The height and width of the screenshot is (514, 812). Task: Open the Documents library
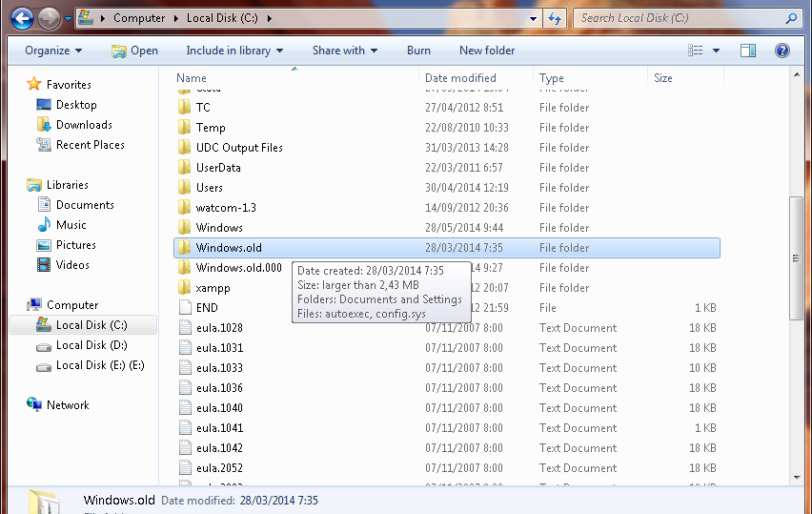click(85, 205)
